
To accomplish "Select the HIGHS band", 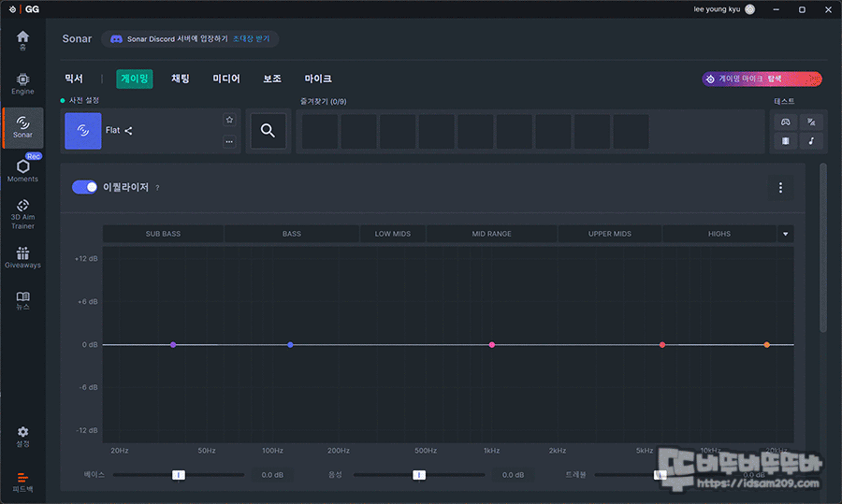I will (x=719, y=234).
